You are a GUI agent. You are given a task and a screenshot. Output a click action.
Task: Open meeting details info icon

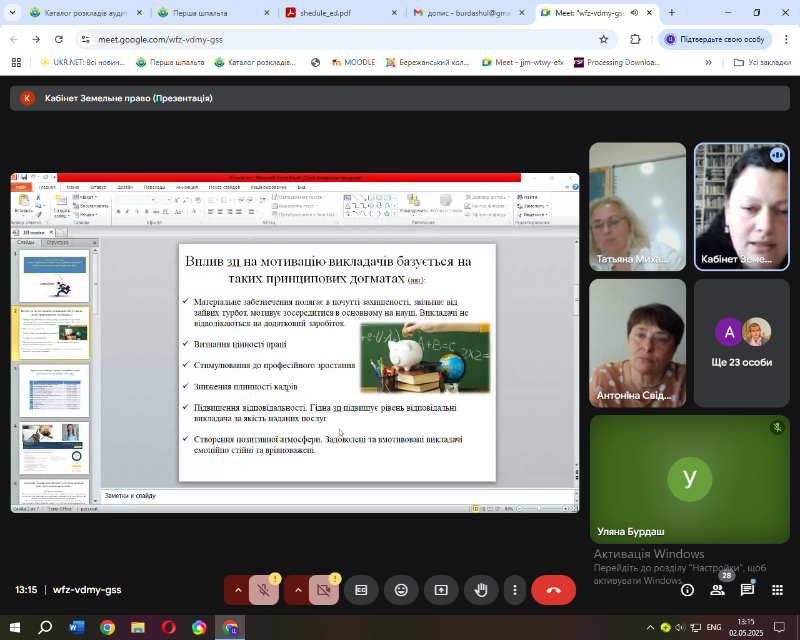click(687, 590)
